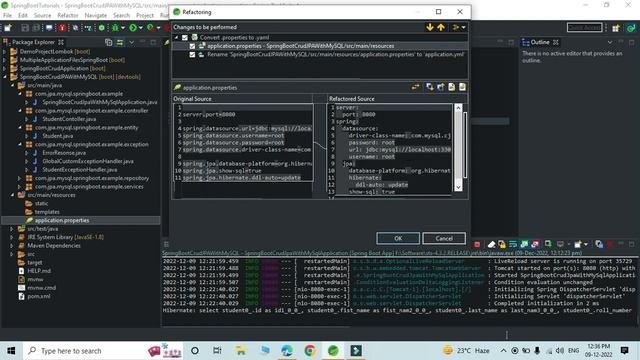This screenshot has width=640, height=360.
Task: Open notification center in system tray
Action: click(624, 350)
